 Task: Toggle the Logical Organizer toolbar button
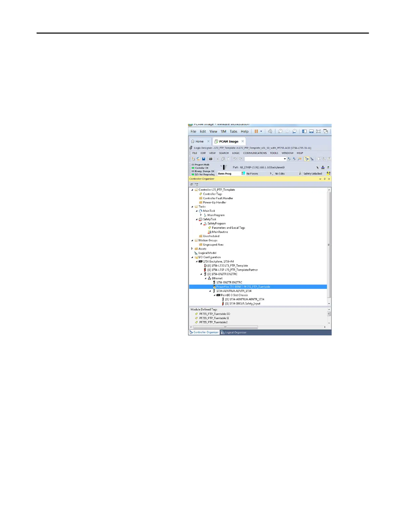coord(312,159)
